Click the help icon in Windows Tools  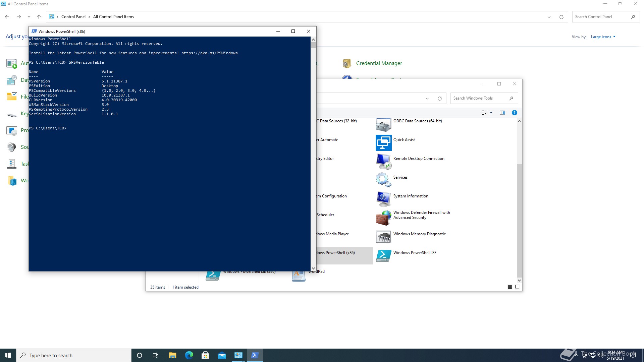[514, 113]
